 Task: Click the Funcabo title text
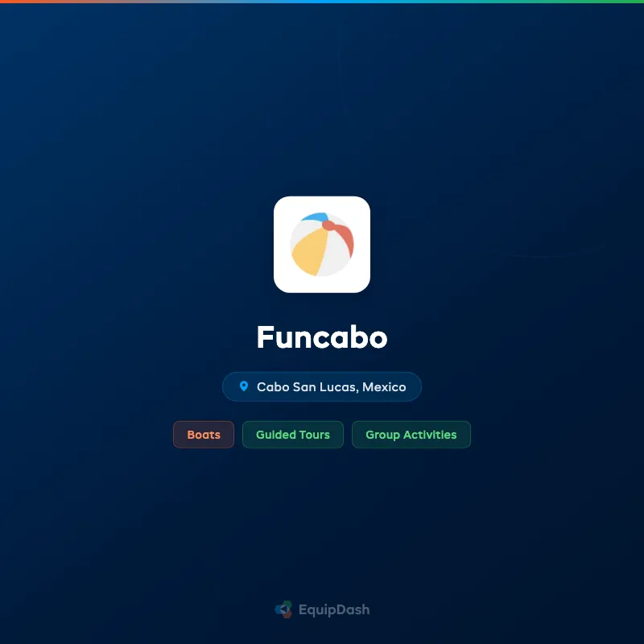pos(322,337)
